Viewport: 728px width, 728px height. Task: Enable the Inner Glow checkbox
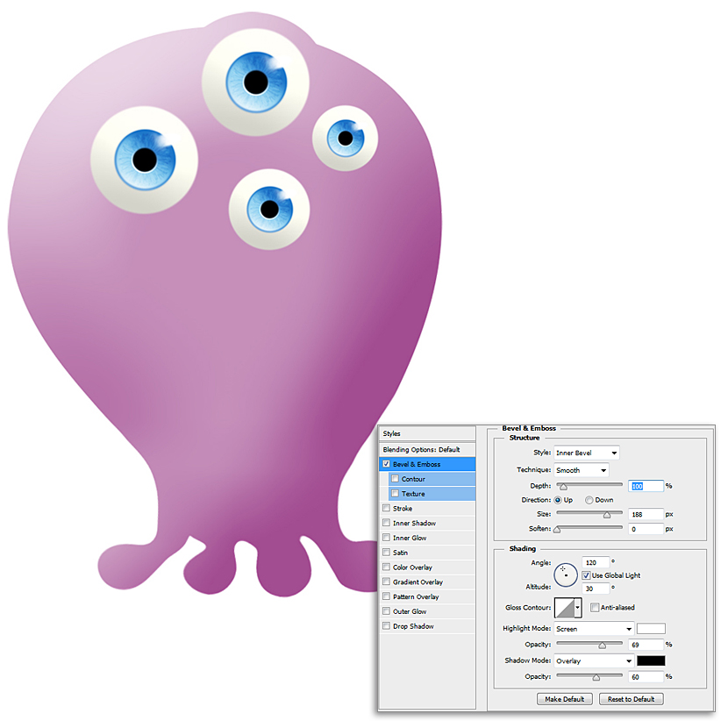pos(386,538)
